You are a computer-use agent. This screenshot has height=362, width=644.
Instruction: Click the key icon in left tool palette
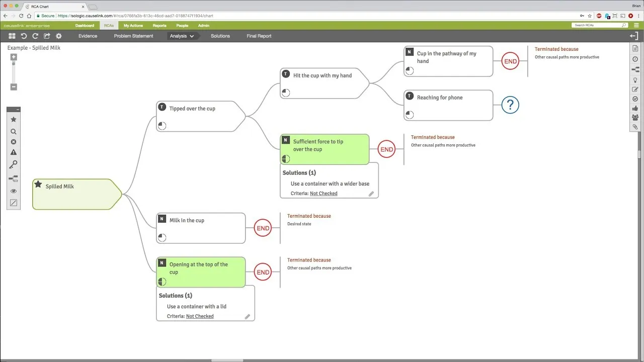click(x=14, y=165)
